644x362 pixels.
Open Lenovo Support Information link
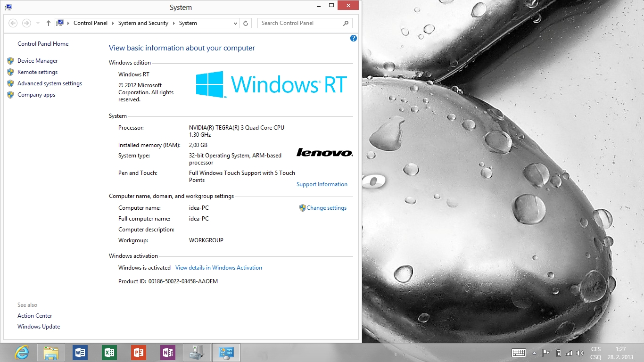322,184
